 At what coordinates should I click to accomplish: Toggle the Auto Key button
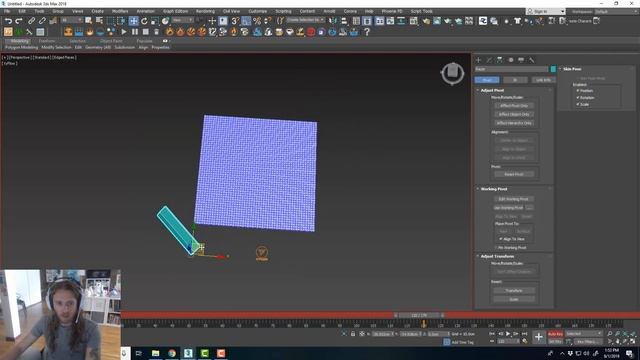[555, 334]
